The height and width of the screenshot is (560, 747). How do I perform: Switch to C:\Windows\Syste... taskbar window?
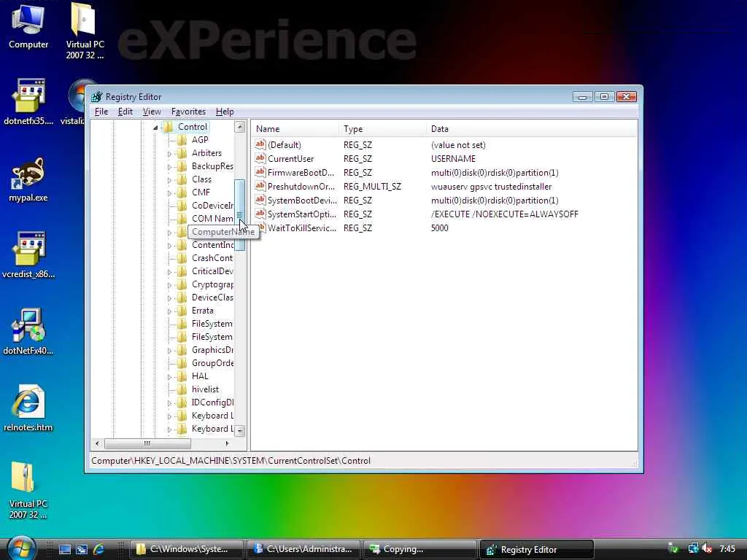tap(186, 549)
